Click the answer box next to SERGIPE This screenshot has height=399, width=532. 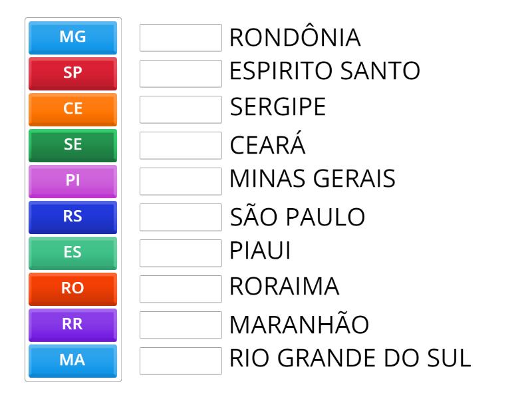click(x=181, y=110)
